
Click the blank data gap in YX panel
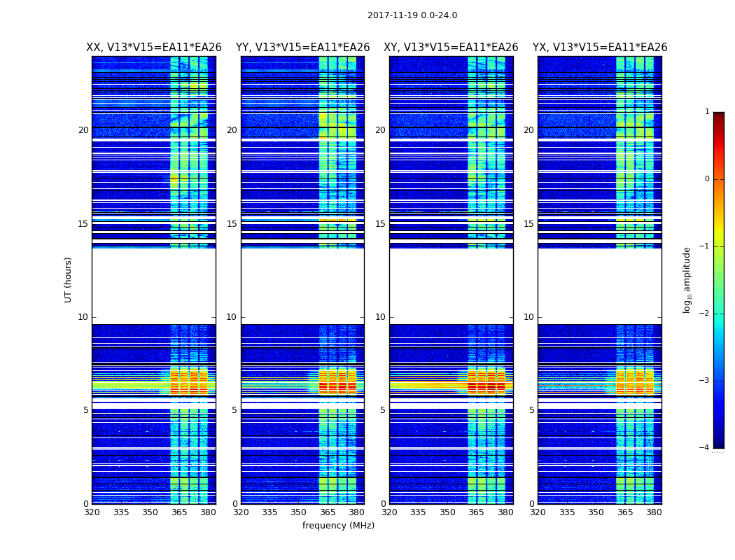coord(599,286)
